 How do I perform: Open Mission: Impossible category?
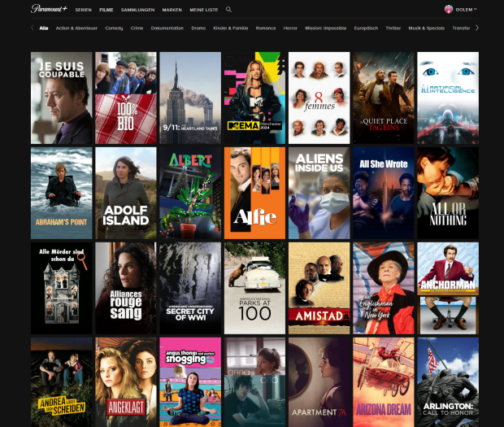326,28
